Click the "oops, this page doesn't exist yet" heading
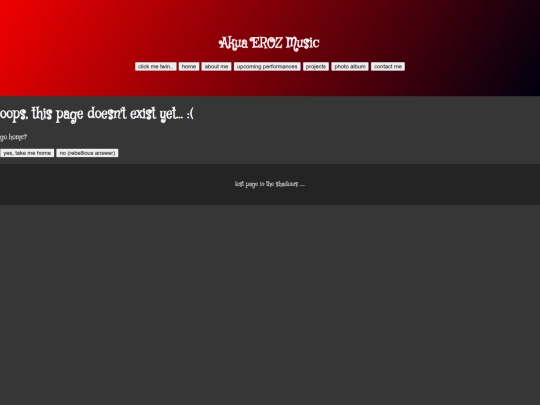540x405 pixels. pyautogui.click(x=97, y=114)
